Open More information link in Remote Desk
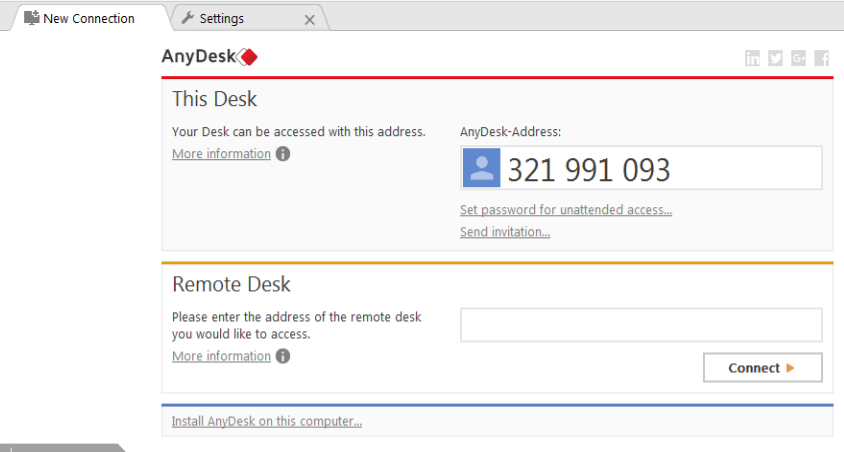 (221, 356)
